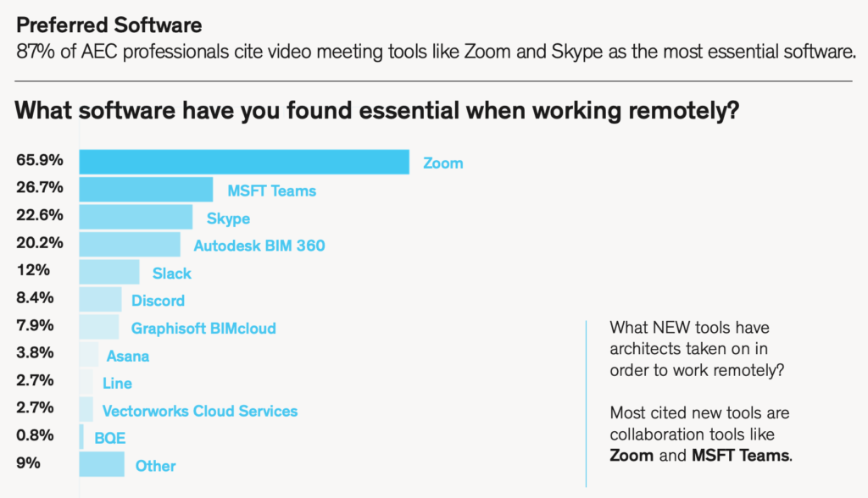
Task: Select the 20.2% percentage value
Action: pyautogui.click(x=36, y=242)
